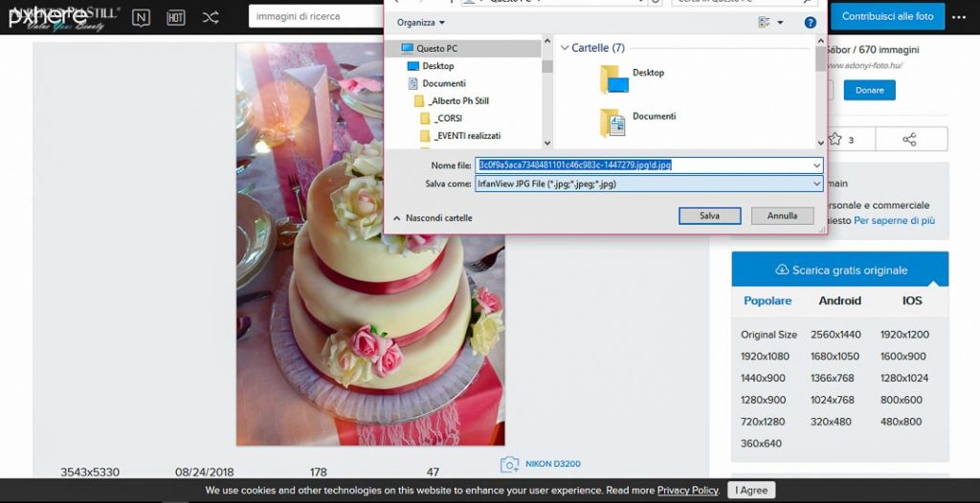The height and width of the screenshot is (503, 980).
Task: Open the HOT photos icon
Action: tap(176, 17)
